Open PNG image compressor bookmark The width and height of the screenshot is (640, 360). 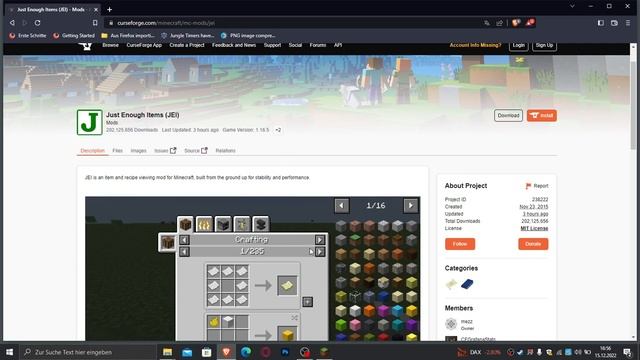click(x=248, y=36)
